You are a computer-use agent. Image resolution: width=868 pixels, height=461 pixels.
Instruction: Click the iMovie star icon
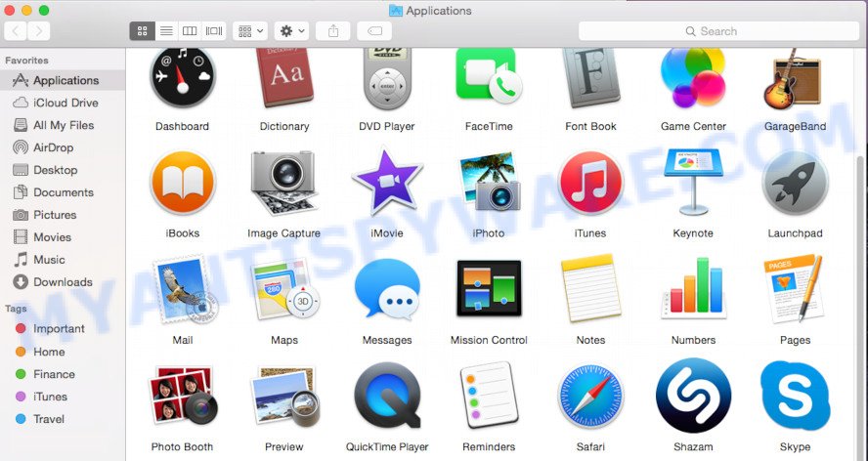point(387,182)
